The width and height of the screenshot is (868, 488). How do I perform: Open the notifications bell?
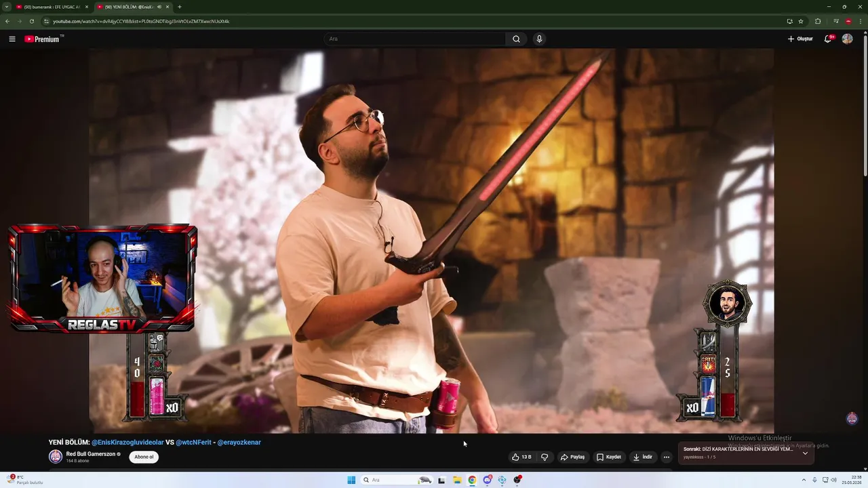(827, 39)
